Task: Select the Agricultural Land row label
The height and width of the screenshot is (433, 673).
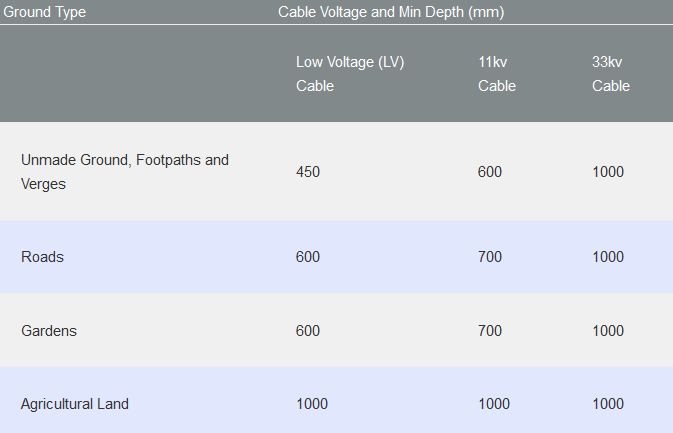Action: (x=75, y=404)
